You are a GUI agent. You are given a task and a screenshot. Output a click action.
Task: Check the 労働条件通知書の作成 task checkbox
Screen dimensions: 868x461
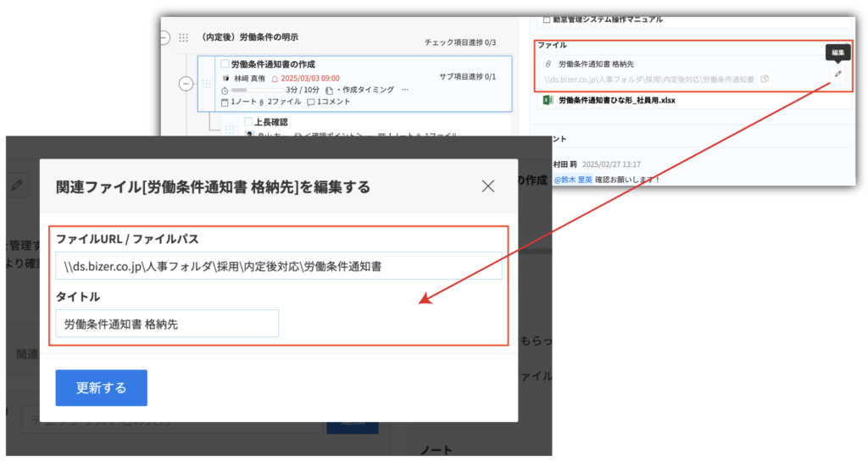pyautogui.click(x=225, y=64)
